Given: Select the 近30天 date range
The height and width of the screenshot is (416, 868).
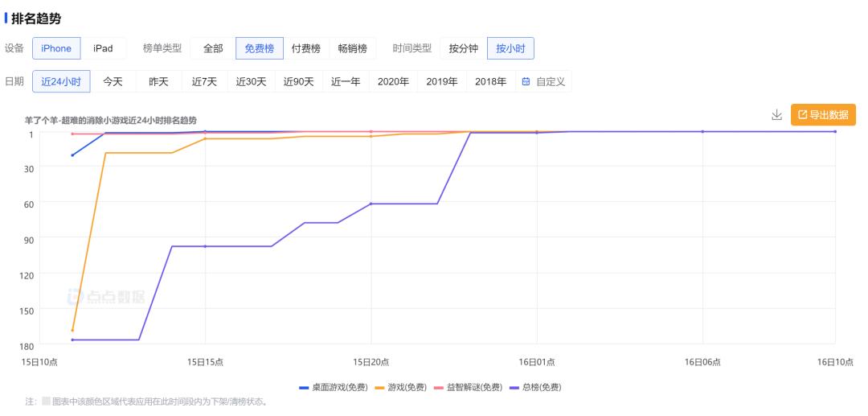Looking at the screenshot, I should pyautogui.click(x=252, y=81).
